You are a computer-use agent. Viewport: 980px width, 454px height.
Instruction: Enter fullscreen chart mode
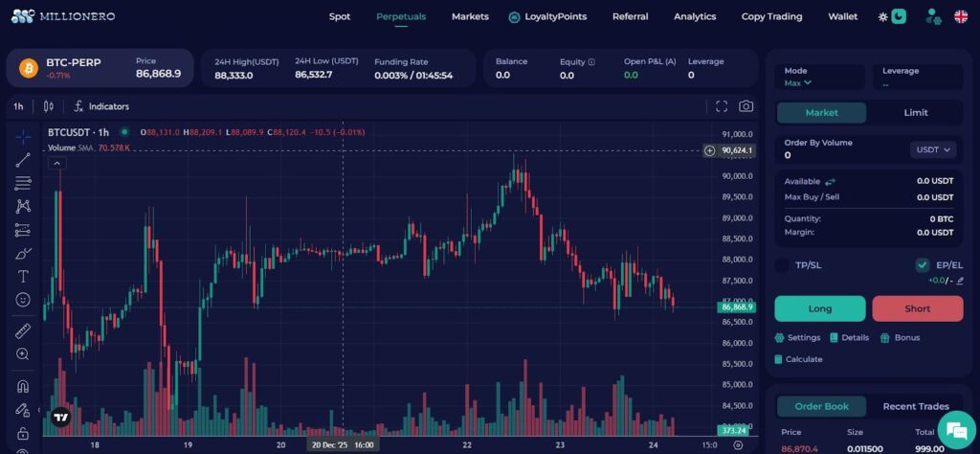click(x=722, y=106)
